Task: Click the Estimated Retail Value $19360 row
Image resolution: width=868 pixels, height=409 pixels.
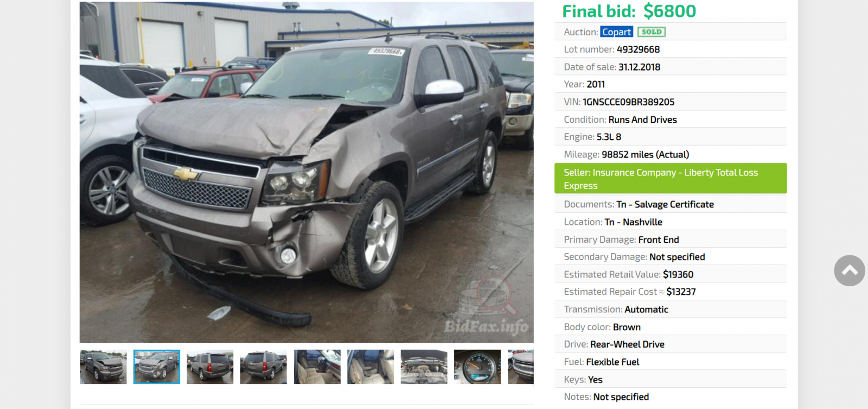Action: [x=671, y=274]
